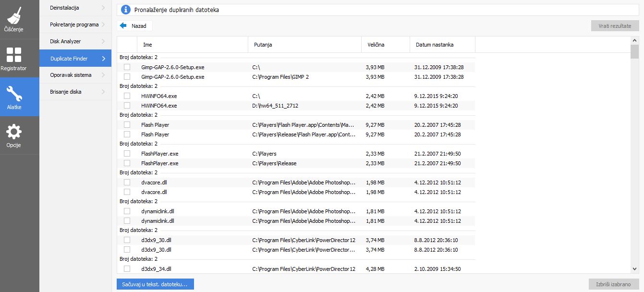
Task: Sort by Datum nastanka column header
Action: (442, 45)
